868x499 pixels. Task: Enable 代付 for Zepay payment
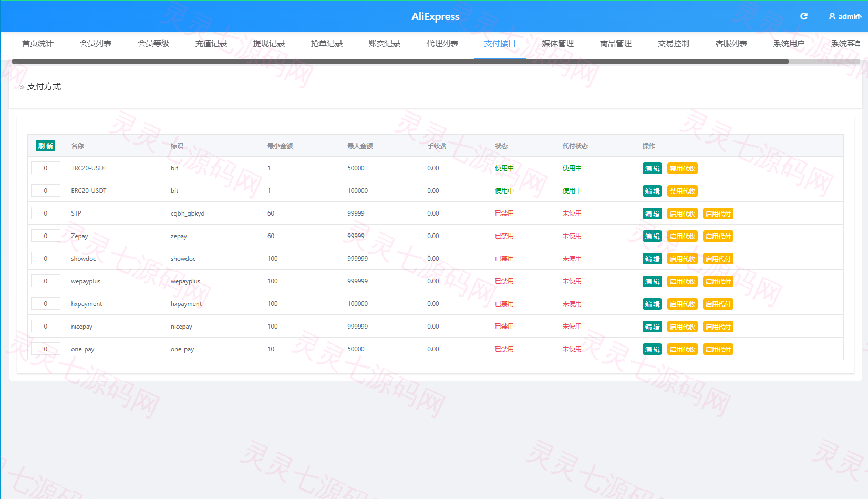coord(718,236)
